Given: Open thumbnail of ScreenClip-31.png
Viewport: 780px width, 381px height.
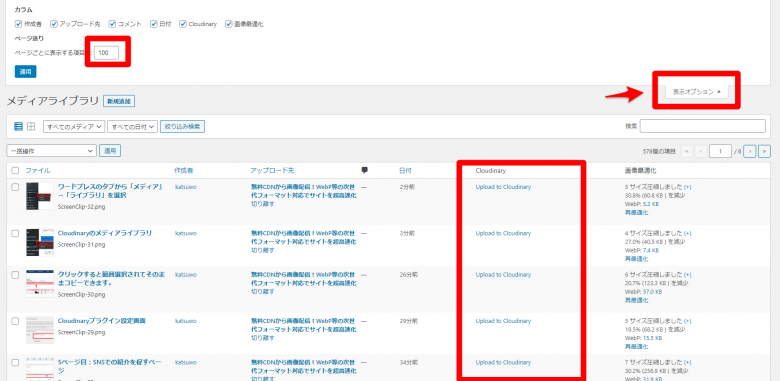Looking at the screenshot, I should pyautogui.click(x=40, y=242).
